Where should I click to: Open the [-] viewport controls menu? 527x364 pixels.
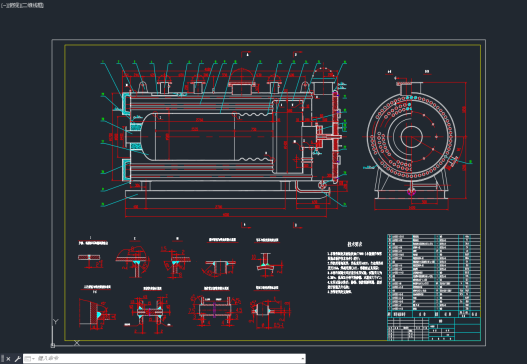pos(3,5)
